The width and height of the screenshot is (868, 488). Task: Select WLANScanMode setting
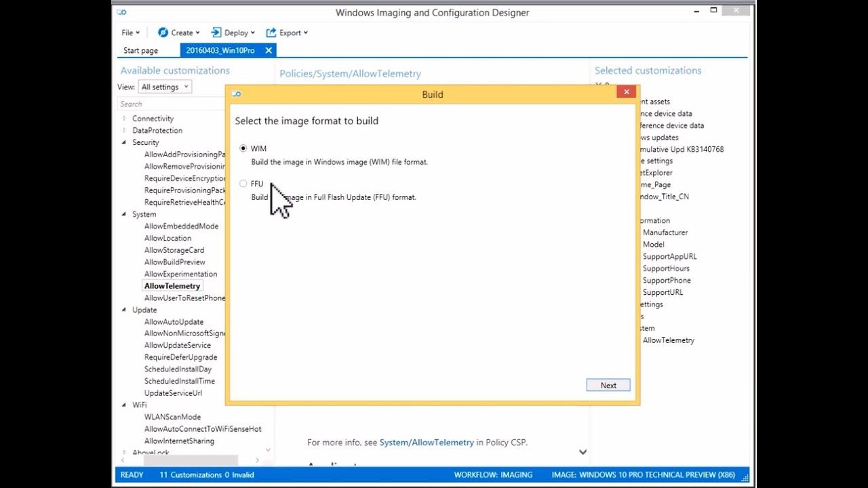tap(172, 417)
